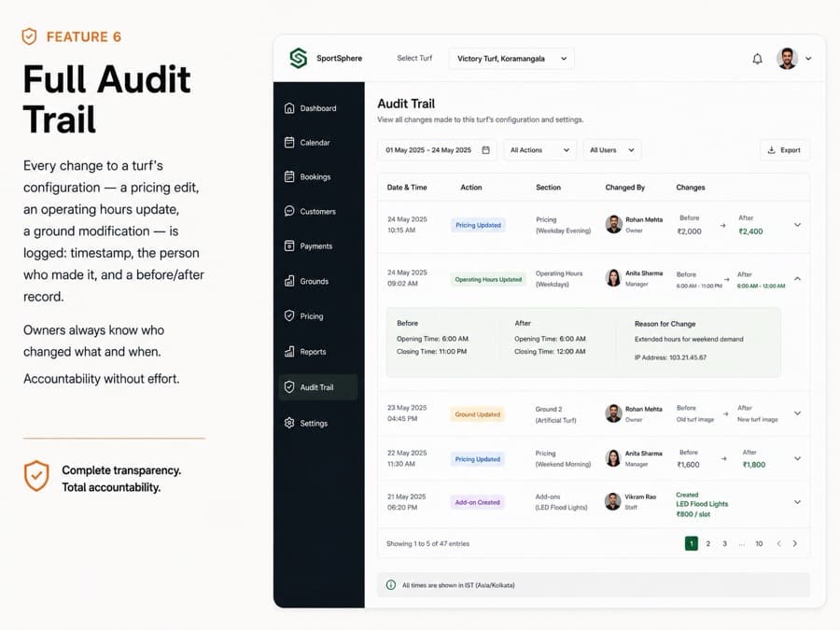Click Anita Sharma avatar in 22 May row
Image resolution: width=840 pixels, height=630 pixels.
coord(613,458)
